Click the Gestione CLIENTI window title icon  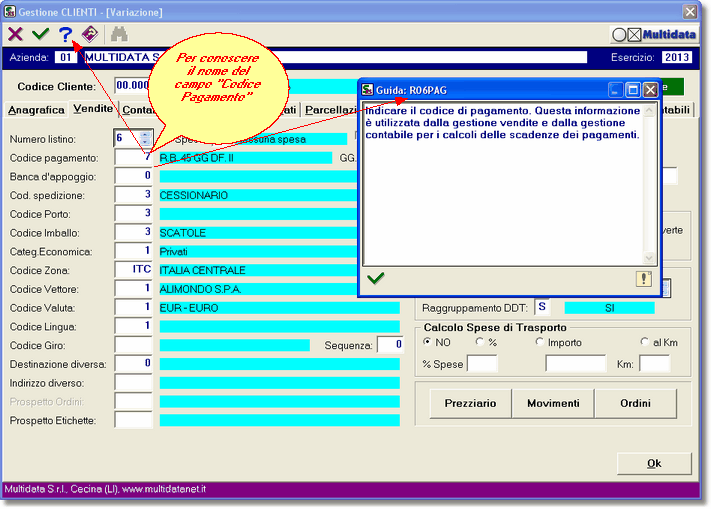pos(10,11)
